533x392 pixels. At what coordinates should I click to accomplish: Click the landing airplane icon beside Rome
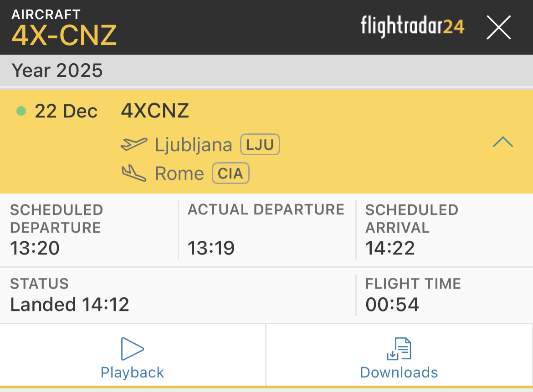[x=134, y=173]
